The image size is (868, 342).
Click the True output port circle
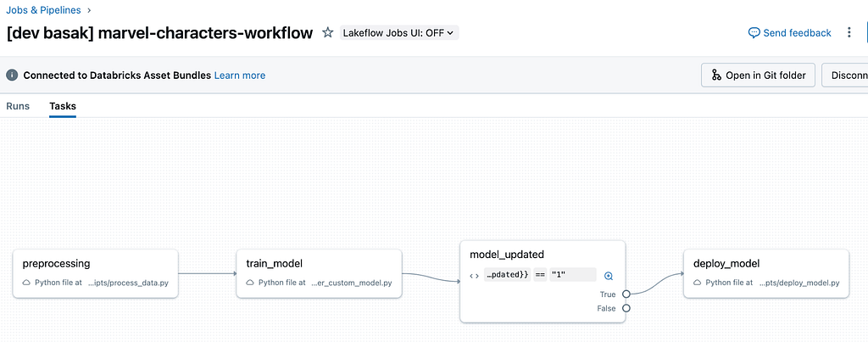click(x=626, y=294)
